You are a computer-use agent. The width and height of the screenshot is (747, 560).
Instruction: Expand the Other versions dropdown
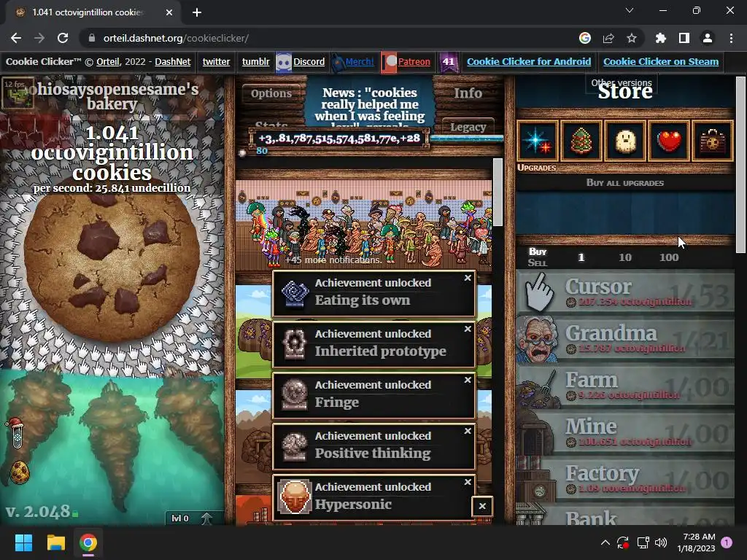[x=622, y=82]
